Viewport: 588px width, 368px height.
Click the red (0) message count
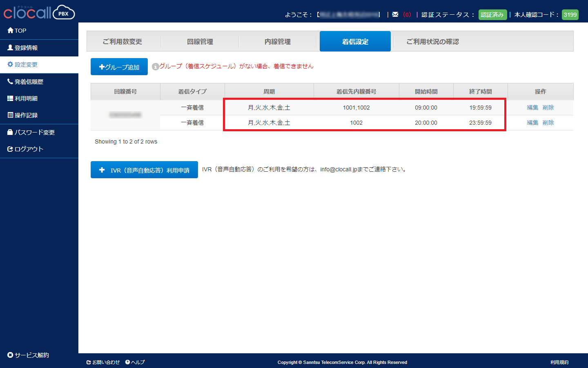[x=407, y=15]
